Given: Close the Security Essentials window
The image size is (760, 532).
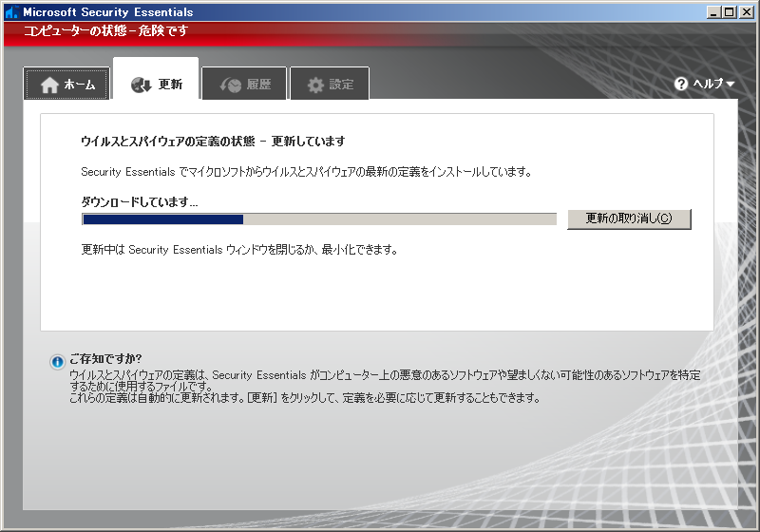Looking at the screenshot, I should (x=746, y=12).
